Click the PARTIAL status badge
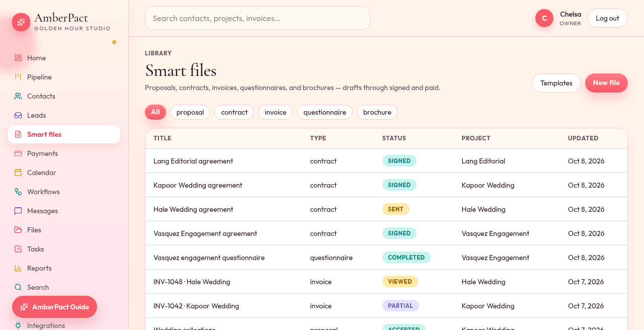The width and height of the screenshot is (644, 330). click(400, 306)
